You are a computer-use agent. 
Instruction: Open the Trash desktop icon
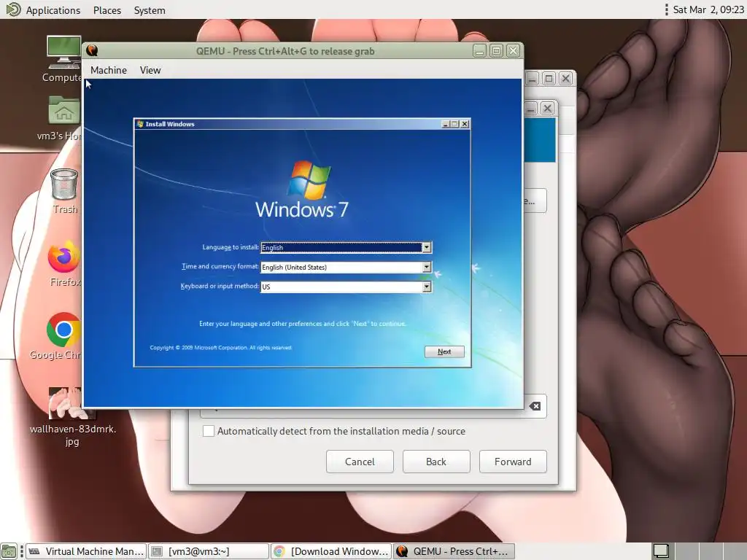tap(64, 184)
